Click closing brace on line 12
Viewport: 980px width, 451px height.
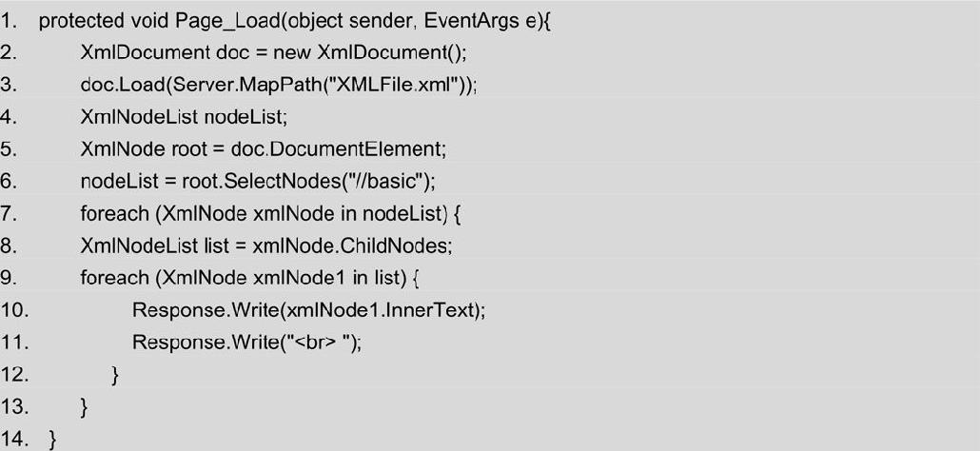[115, 375]
